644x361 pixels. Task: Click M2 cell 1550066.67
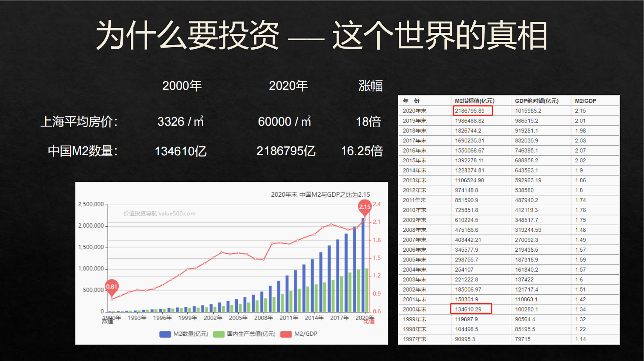pos(469,151)
